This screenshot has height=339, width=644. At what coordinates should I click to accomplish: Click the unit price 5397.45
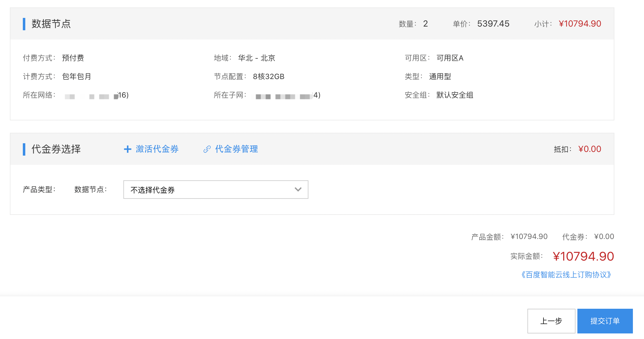493,24
